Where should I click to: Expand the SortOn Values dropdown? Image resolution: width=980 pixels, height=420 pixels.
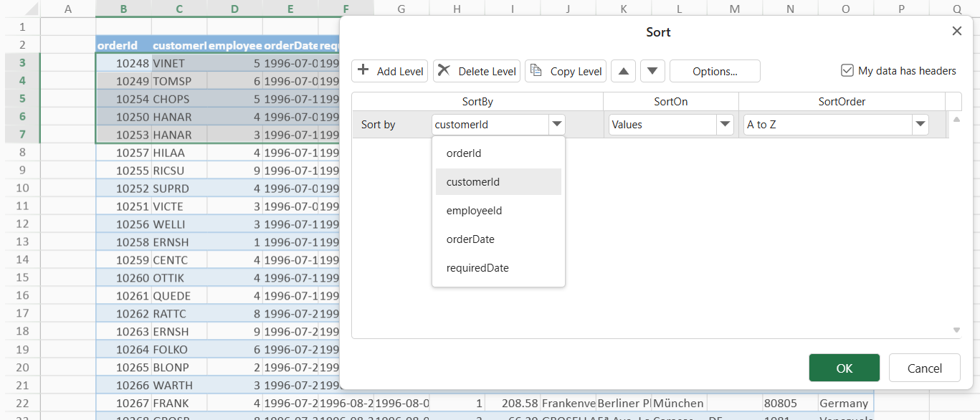(725, 125)
